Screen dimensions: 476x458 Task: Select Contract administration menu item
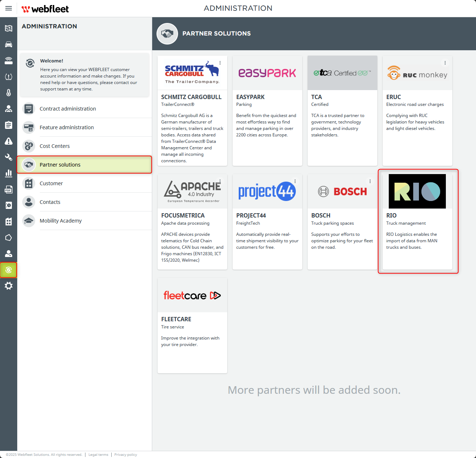pyautogui.click(x=85, y=109)
